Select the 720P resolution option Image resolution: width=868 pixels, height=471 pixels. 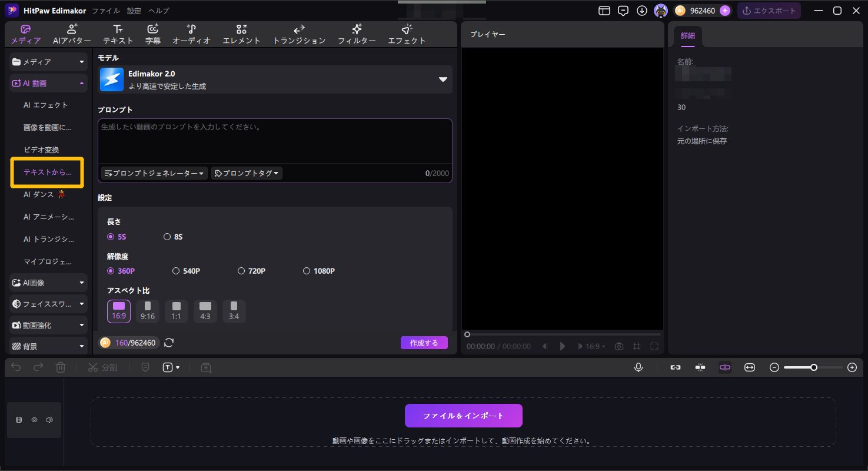[252, 270]
